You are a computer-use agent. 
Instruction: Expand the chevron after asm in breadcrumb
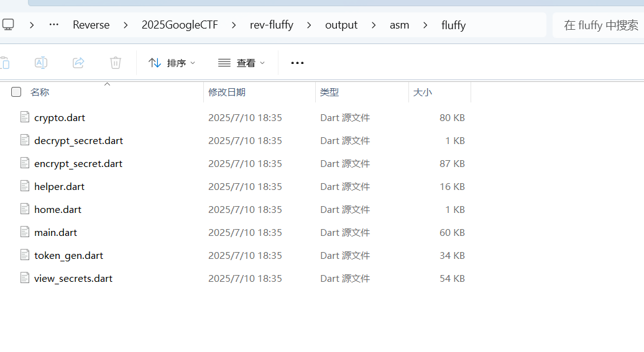tap(425, 25)
